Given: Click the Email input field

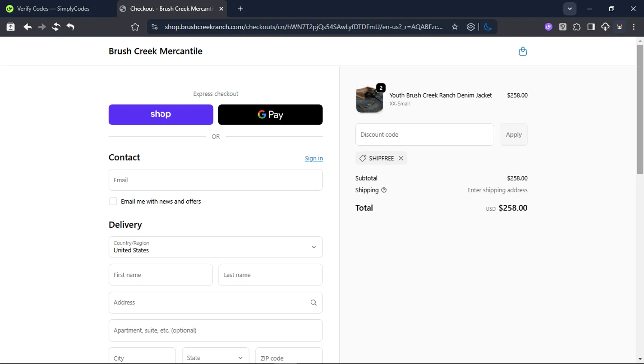Looking at the screenshot, I should coord(216,180).
